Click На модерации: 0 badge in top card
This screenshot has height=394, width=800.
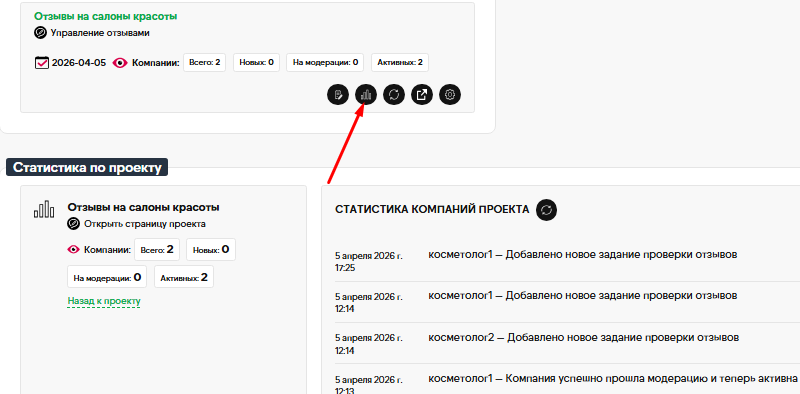click(325, 63)
